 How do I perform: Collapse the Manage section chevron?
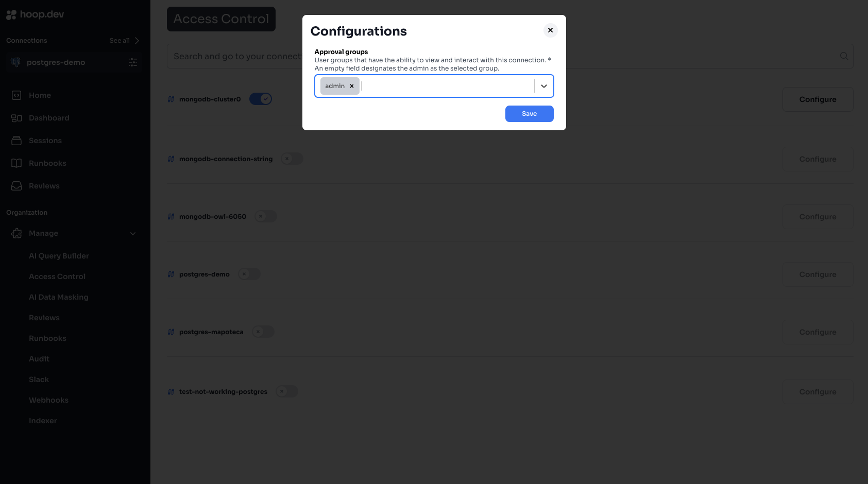[x=133, y=233]
